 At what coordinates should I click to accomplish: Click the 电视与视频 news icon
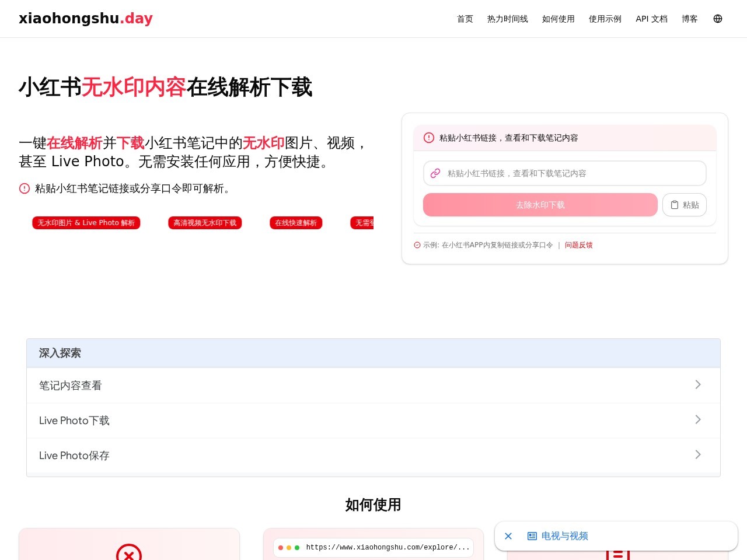532,536
